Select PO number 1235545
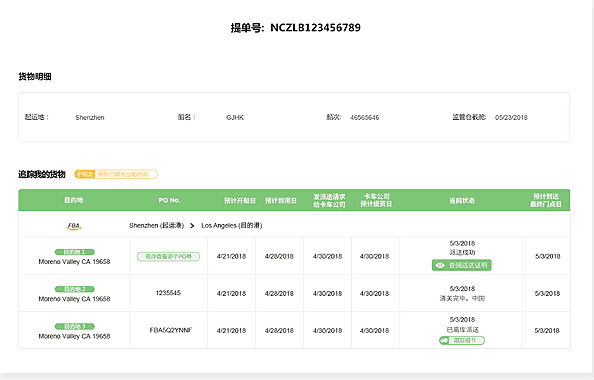 168,293
